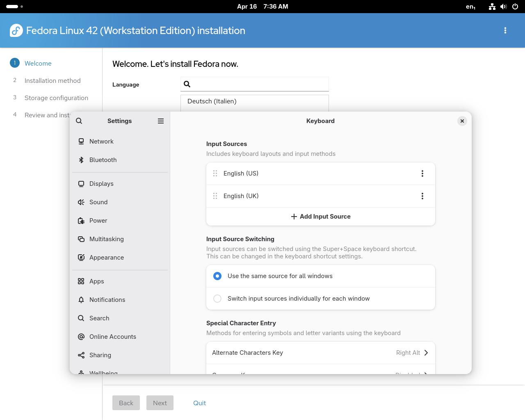Open the Multitasking settings panel
Screen dimensions: 525x420
click(x=120, y=239)
